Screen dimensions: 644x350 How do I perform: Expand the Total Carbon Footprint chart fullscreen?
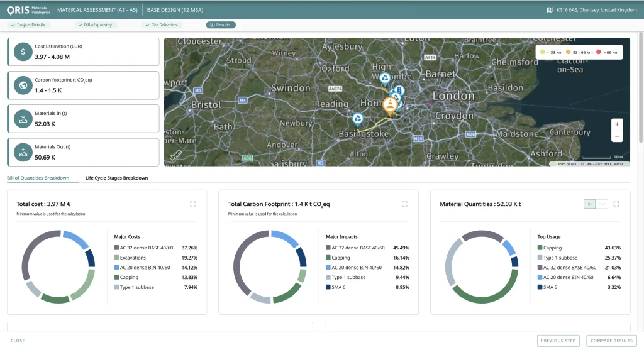click(404, 204)
